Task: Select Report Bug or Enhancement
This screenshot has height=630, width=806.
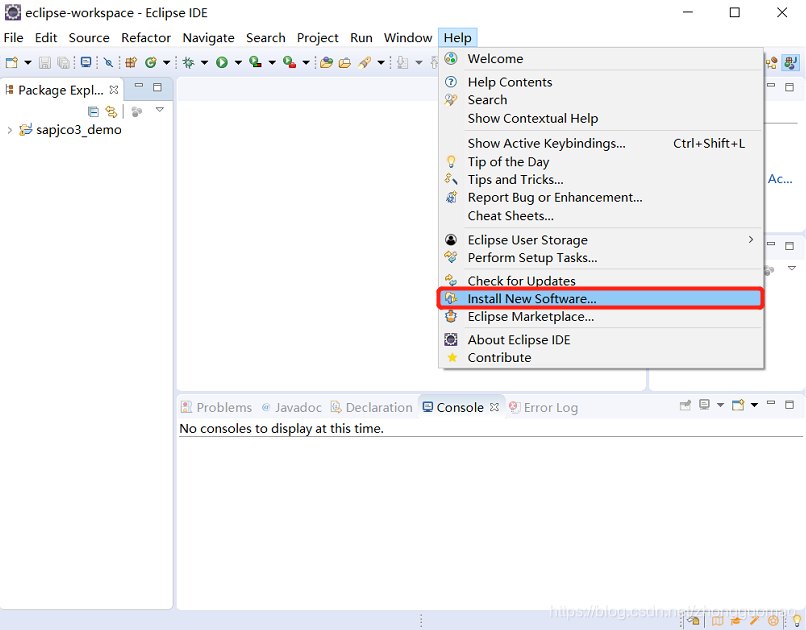Action: coord(601,198)
